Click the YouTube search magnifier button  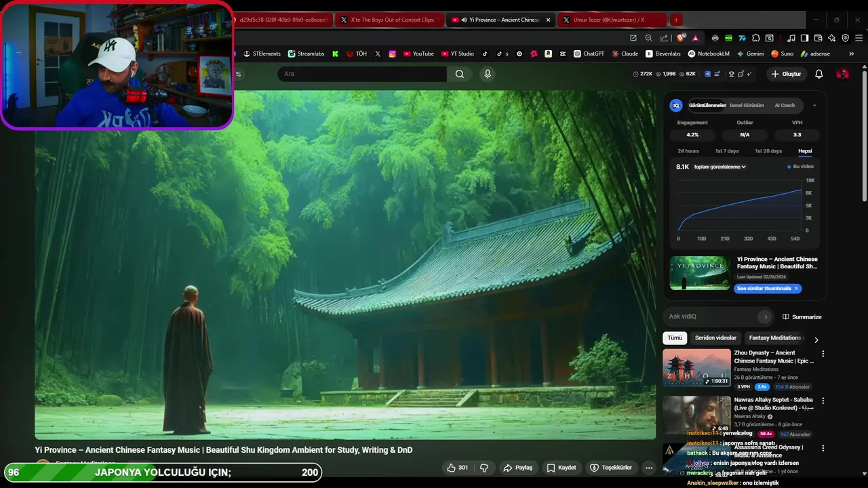460,74
